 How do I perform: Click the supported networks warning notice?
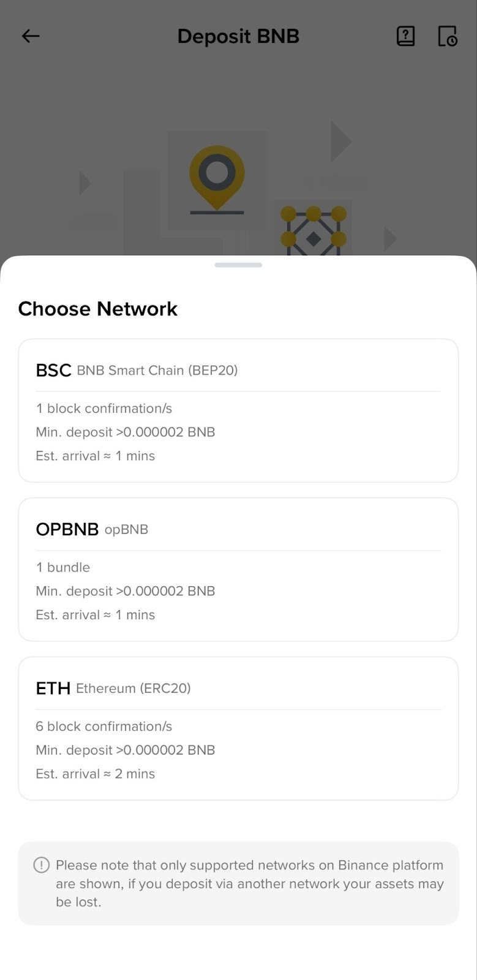point(238,883)
